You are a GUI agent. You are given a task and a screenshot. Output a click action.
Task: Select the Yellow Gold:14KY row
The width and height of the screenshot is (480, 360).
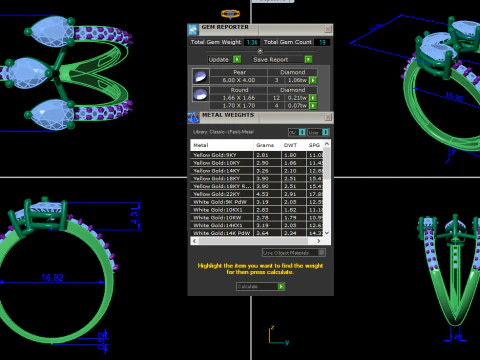click(257, 171)
